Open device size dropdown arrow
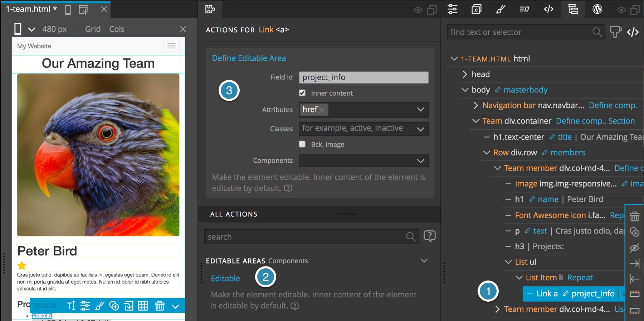Image resolution: width=644 pixels, height=321 pixels. pos(31,29)
